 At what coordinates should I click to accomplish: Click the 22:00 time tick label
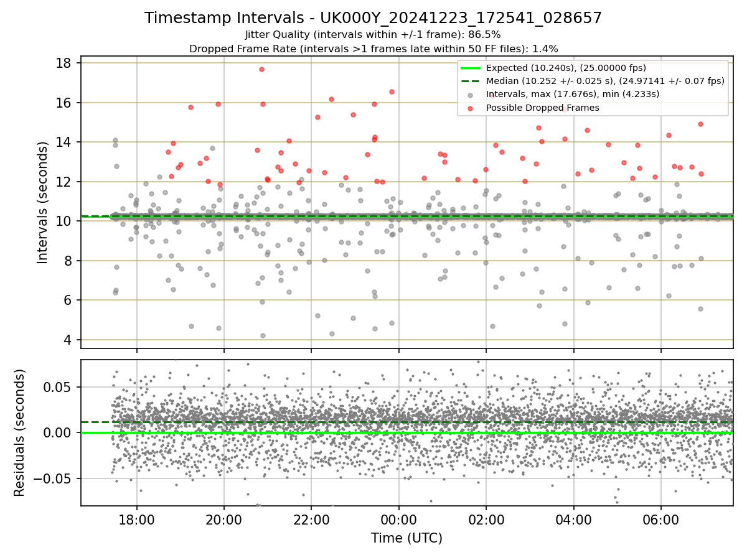point(311,520)
